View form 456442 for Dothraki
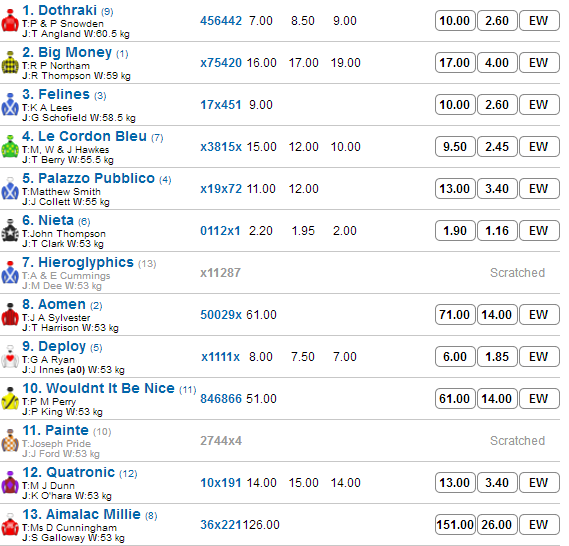 coord(221,21)
